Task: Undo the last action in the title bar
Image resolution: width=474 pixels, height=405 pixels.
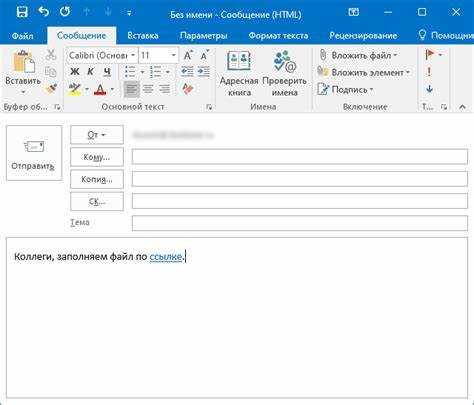Action: pyautogui.click(x=43, y=12)
